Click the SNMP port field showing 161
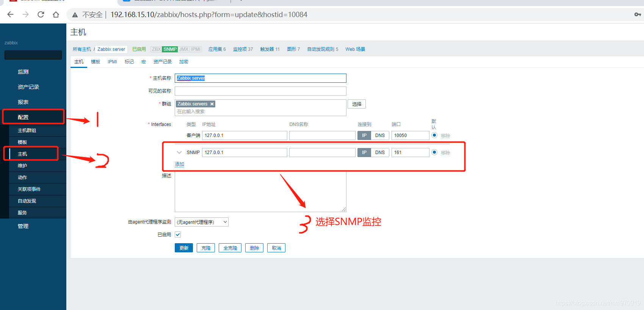Image resolution: width=644 pixels, height=310 pixels. pos(411,153)
